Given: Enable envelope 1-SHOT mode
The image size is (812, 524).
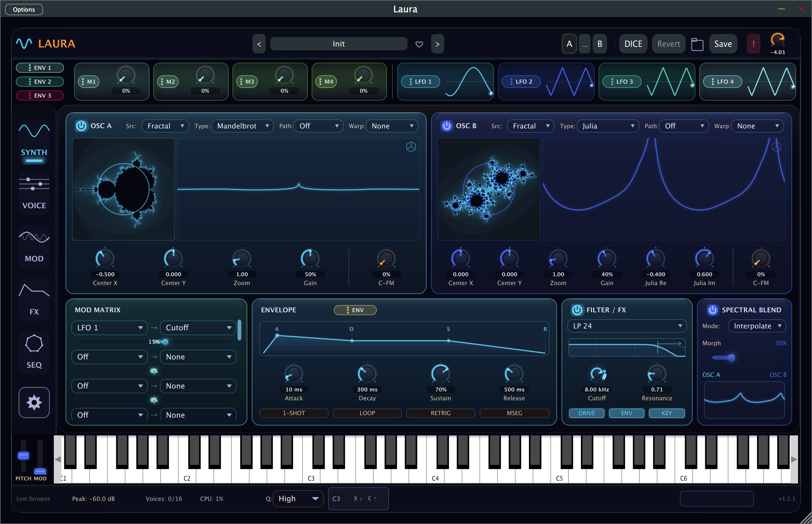Looking at the screenshot, I should tap(294, 413).
